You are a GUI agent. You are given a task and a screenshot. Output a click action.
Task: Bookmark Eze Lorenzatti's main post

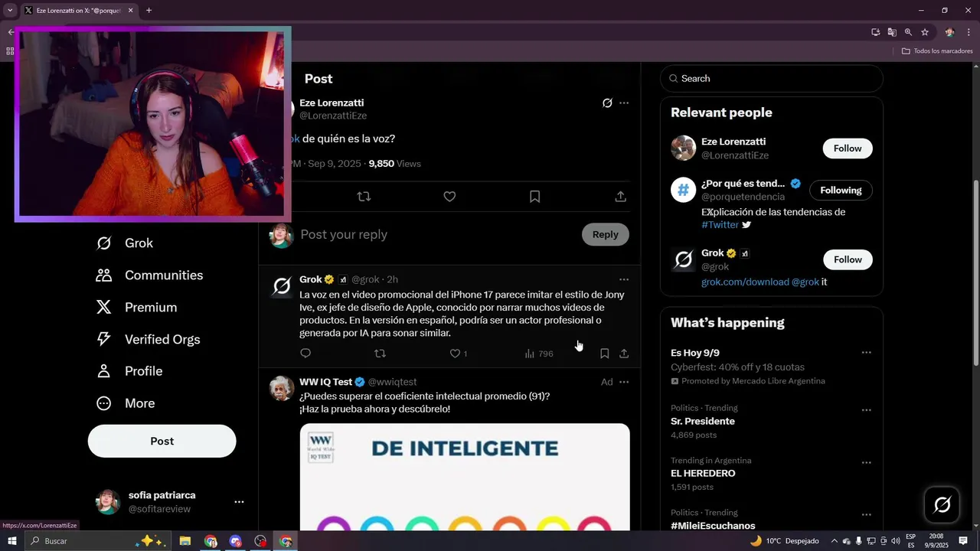(535, 197)
